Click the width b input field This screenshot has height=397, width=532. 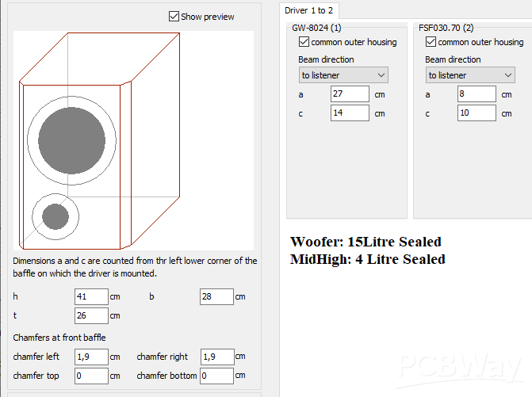pos(216,296)
